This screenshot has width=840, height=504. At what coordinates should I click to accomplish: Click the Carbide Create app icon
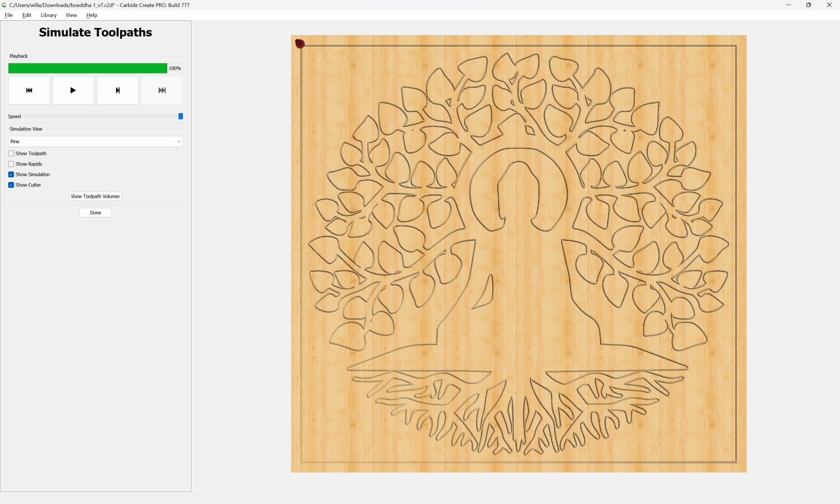4,5
